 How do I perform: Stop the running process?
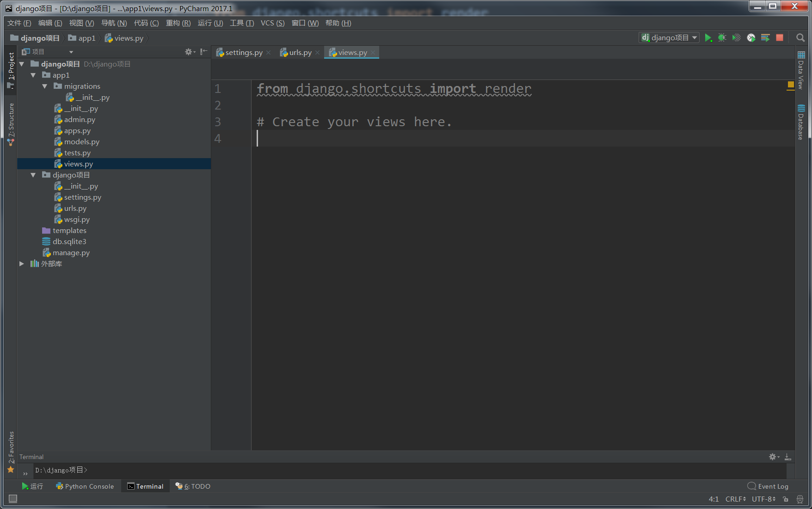[x=780, y=37]
